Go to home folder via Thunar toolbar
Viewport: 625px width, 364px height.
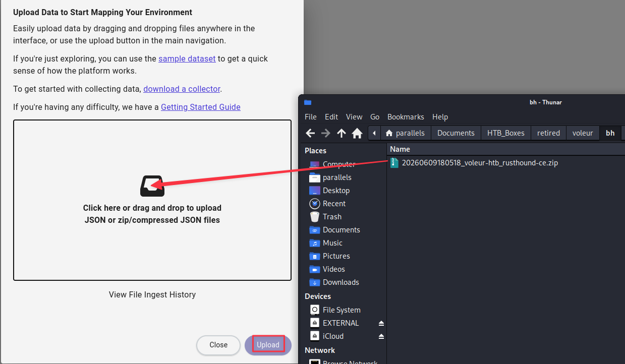(357, 133)
